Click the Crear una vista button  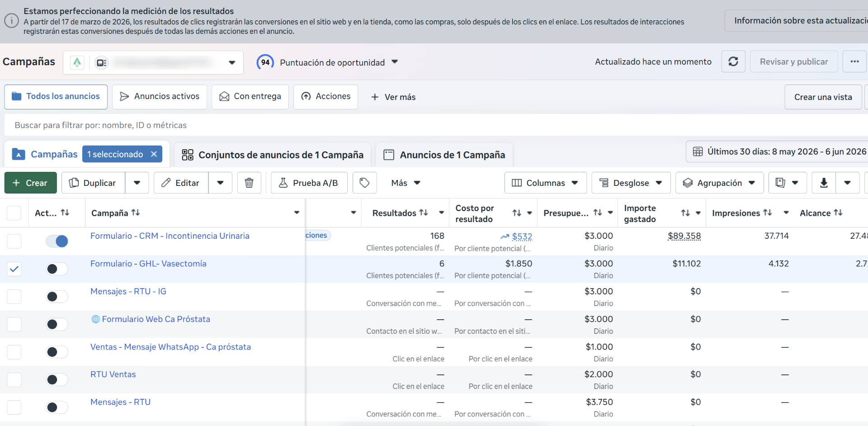tap(823, 97)
